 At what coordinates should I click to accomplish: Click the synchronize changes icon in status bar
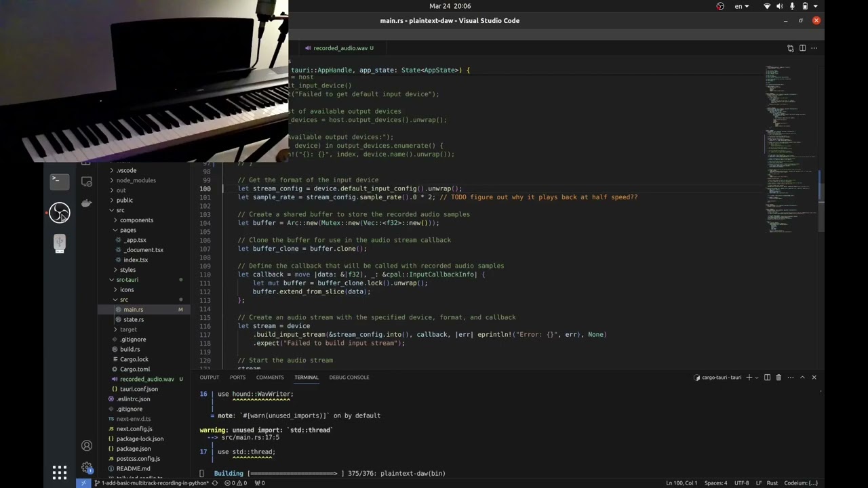point(215,483)
